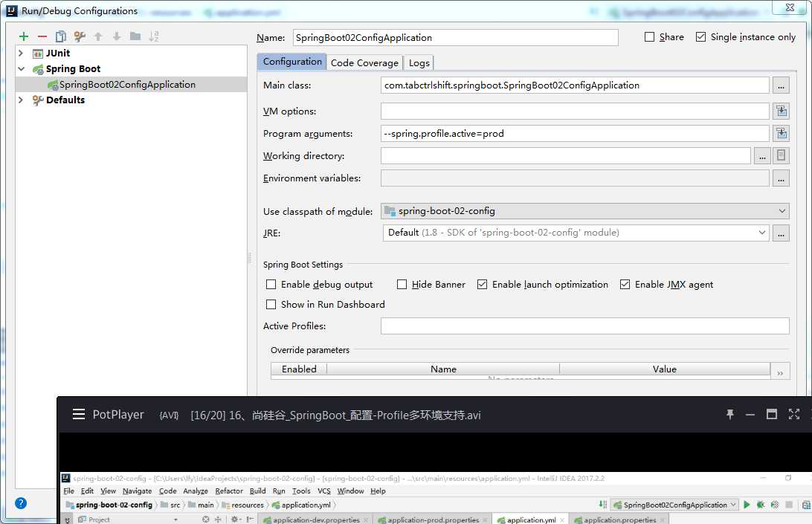Click the Value column header
The height and width of the screenshot is (524, 812).
click(x=665, y=369)
